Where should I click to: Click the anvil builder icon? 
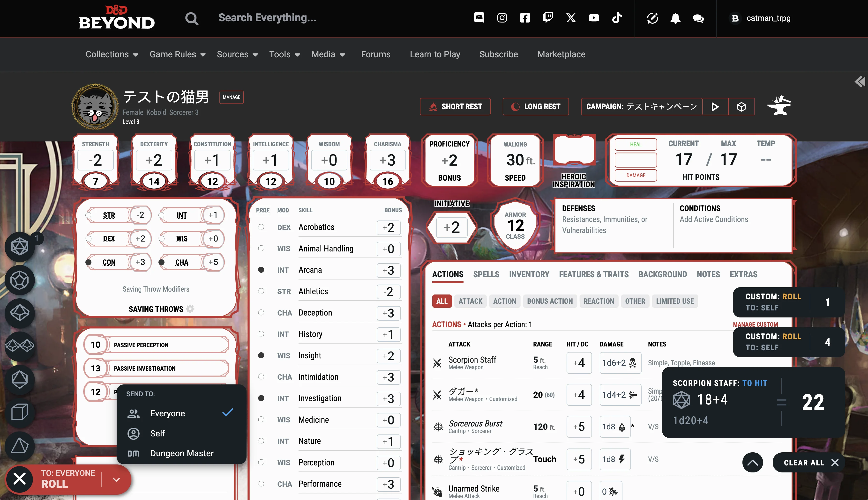pyautogui.click(x=779, y=105)
